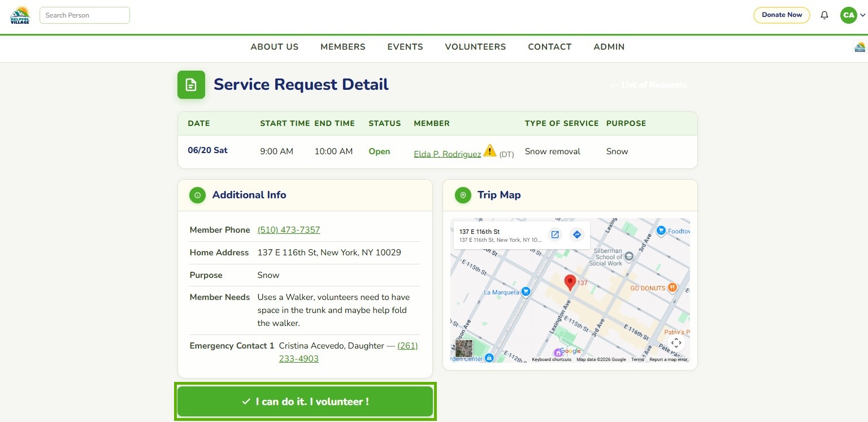
Task: Expand the CA user account dropdown
Action: pyautogui.click(x=852, y=15)
